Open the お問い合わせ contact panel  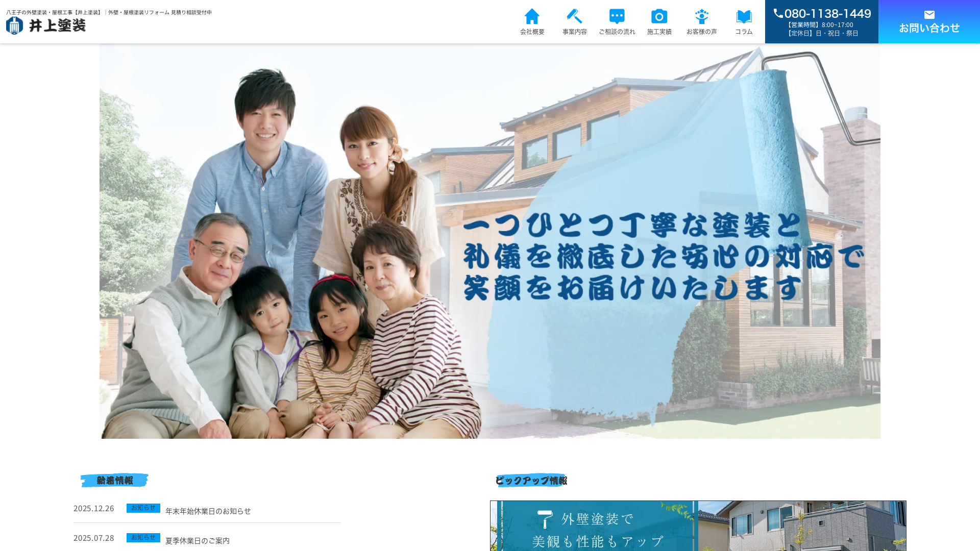click(929, 21)
